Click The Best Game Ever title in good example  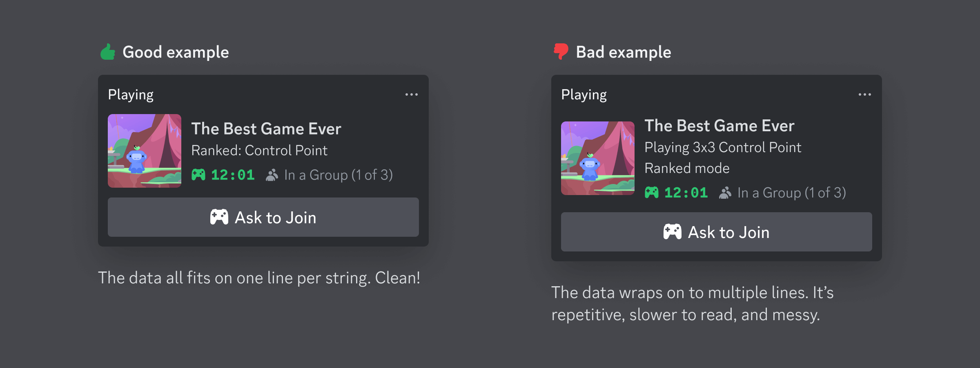click(266, 129)
